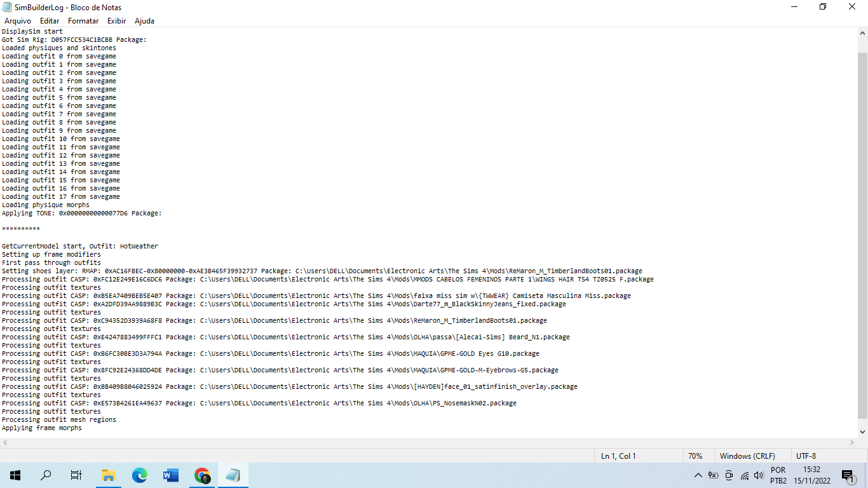Open the Arquivo menu

18,21
